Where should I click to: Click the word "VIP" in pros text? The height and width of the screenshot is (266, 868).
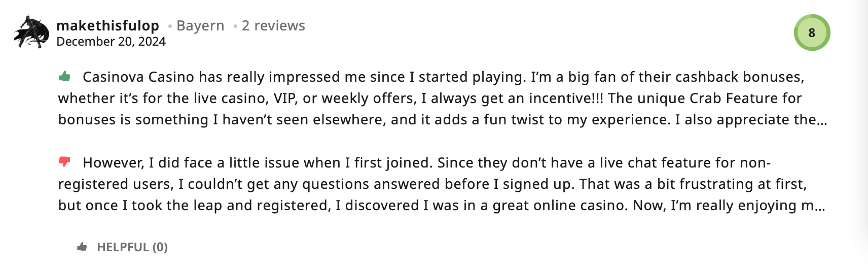[284, 98]
